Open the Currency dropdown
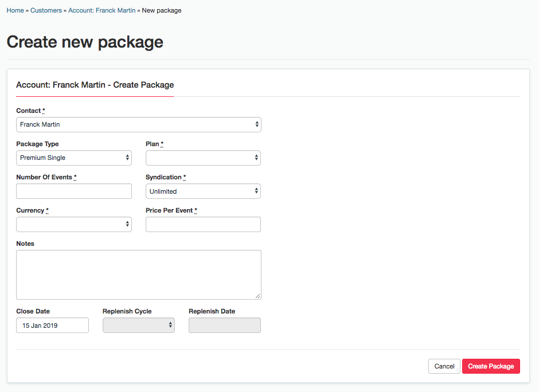The image size is (539, 392). pyautogui.click(x=74, y=224)
